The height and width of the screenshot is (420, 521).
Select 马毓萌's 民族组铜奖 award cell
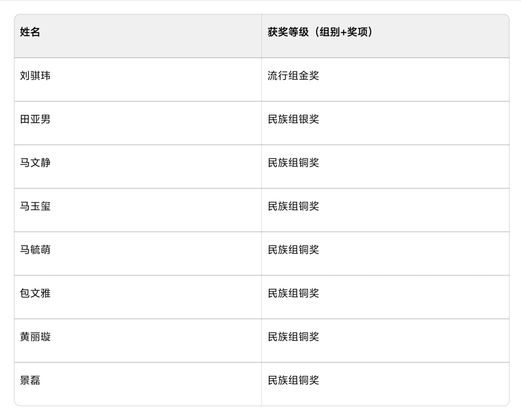[x=293, y=249]
